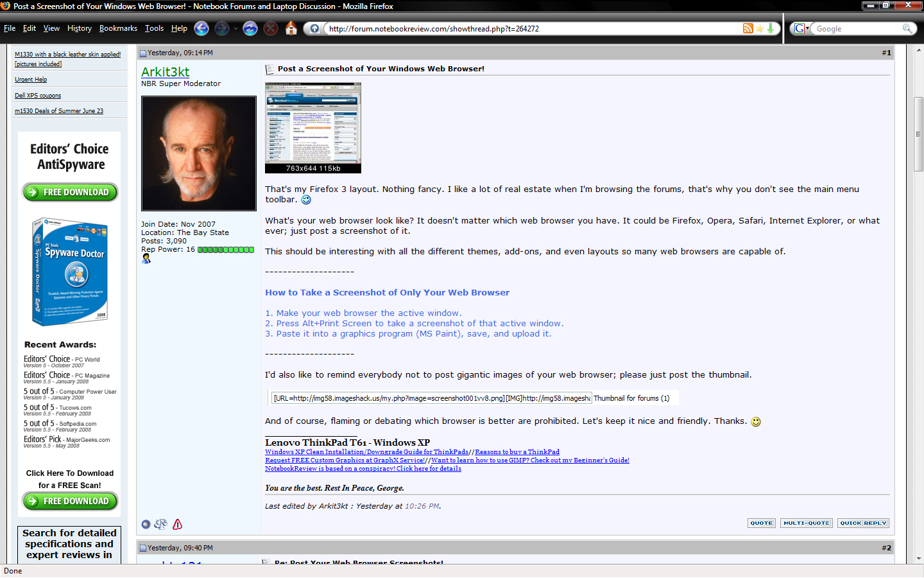Open the History menu

(x=80, y=28)
